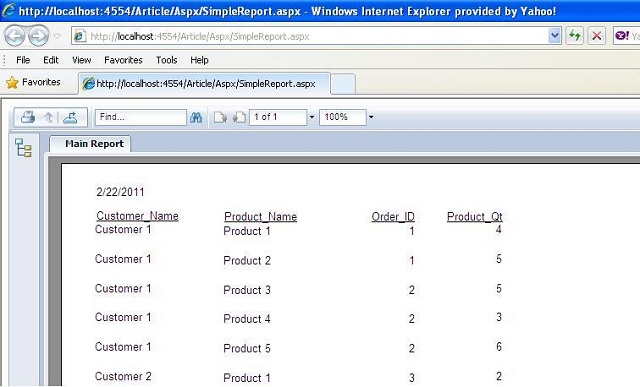Go to the next page icon
640x387 pixels.
click(220, 118)
